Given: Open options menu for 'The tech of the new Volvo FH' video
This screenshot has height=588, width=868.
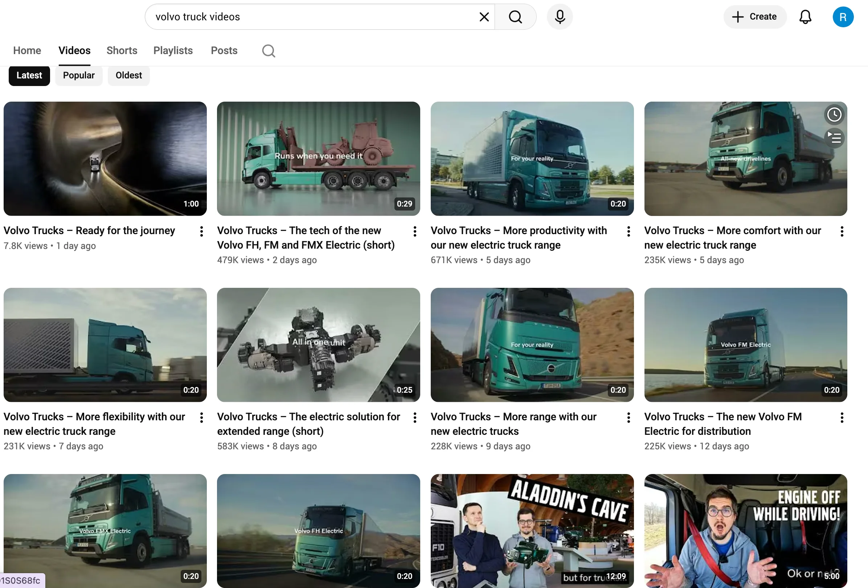Looking at the screenshot, I should 415,232.
